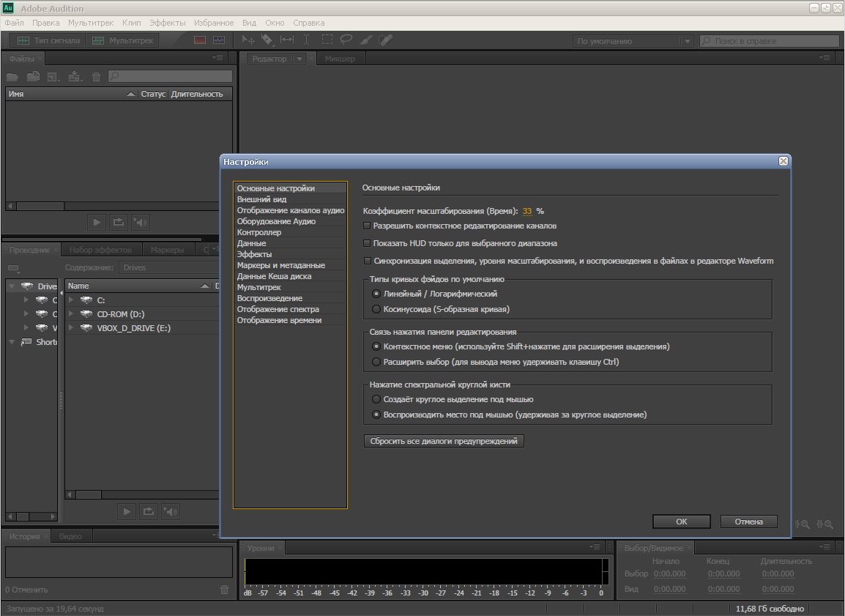The width and height of the screenshot is (845, 616).
Task: Pick the Time Selection I-beam tool
Action: (x=306, y=41)
